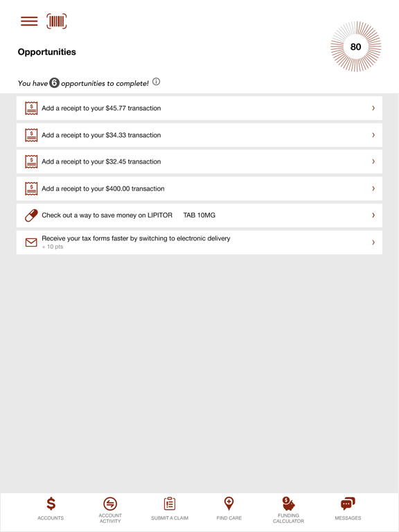Image resolution: width=399 pixels, height=532 pixels.
Task: Expand chevron for $400.00 transaction receipt
Action: point(373,188)
